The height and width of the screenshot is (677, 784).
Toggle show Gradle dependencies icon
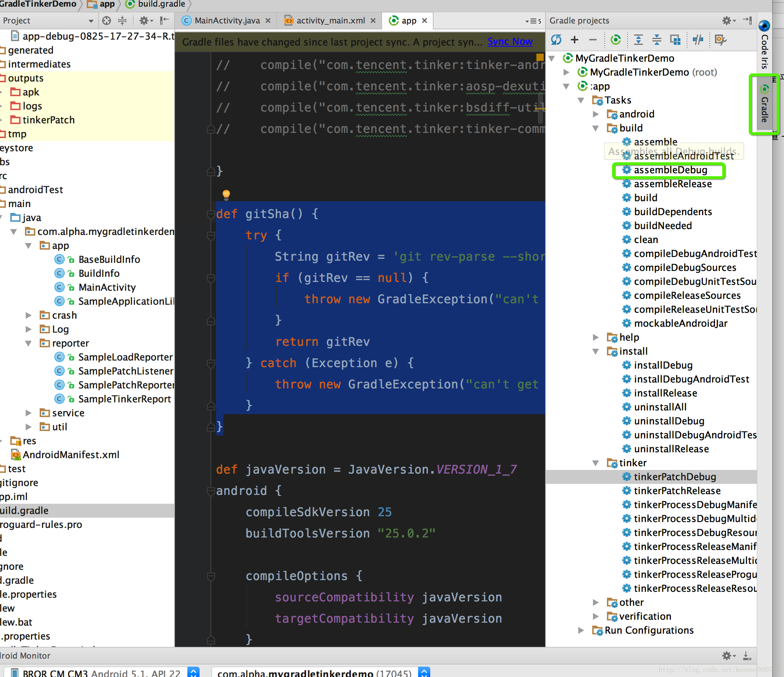point(675,39)
